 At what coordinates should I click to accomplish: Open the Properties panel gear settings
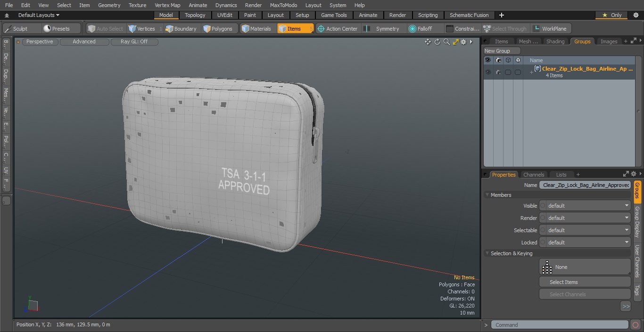633,174
